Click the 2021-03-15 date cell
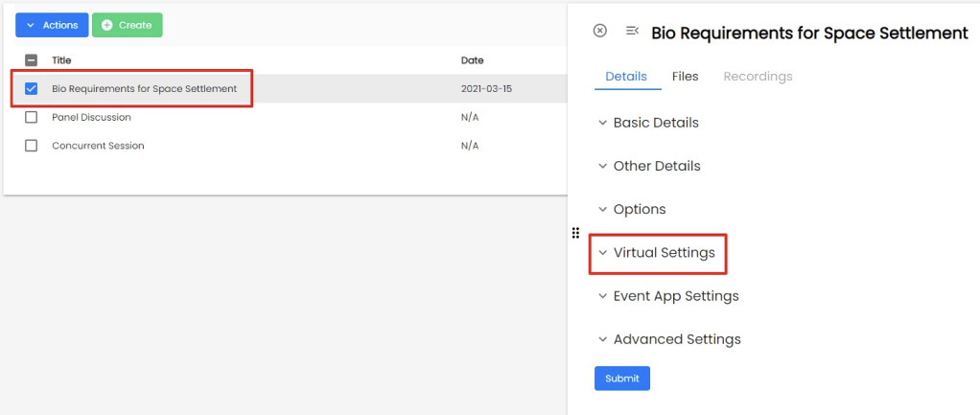The image size is (980, 415). tap(486, 89)
